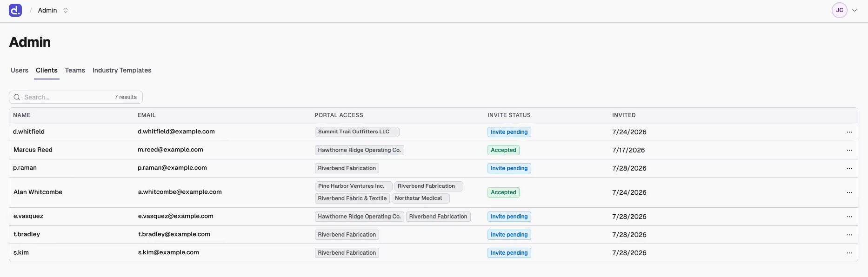
Task: Go to the Industry Templates tab
Action: click(122, 70)
